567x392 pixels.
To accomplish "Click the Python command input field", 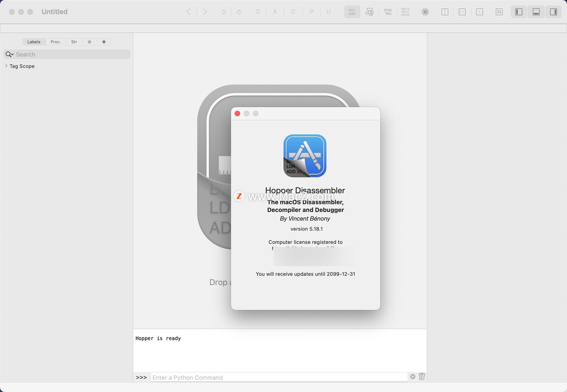I will tap(279, 377).
